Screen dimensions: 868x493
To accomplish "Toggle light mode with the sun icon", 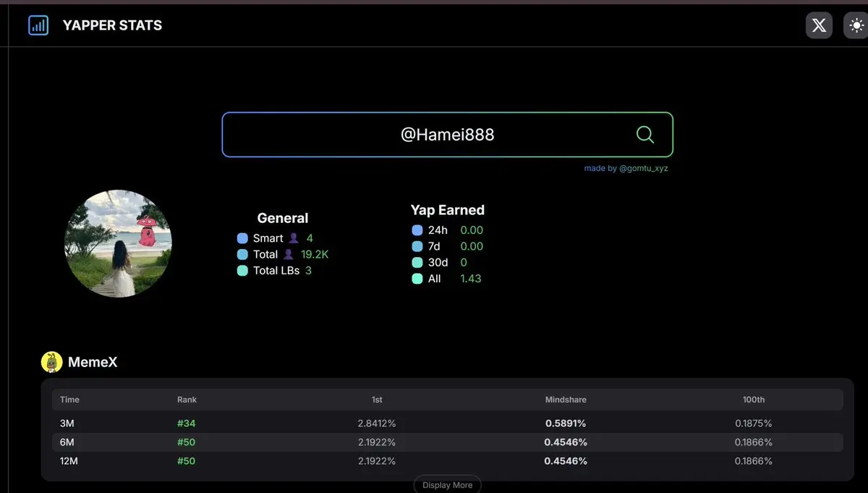I will (x=856, y=25).
